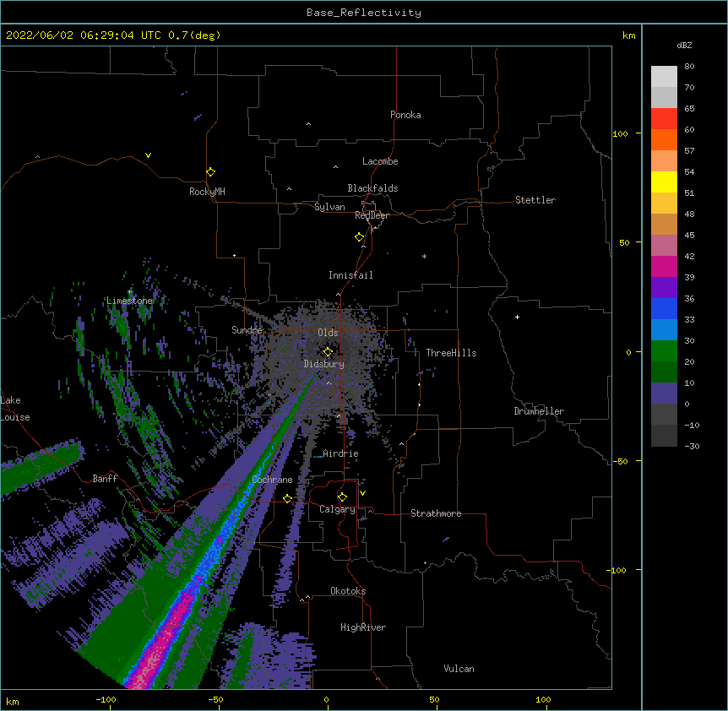Click the -30 value on the dBZ scale
The image size is (728, 711).
[x=692, y=446]
